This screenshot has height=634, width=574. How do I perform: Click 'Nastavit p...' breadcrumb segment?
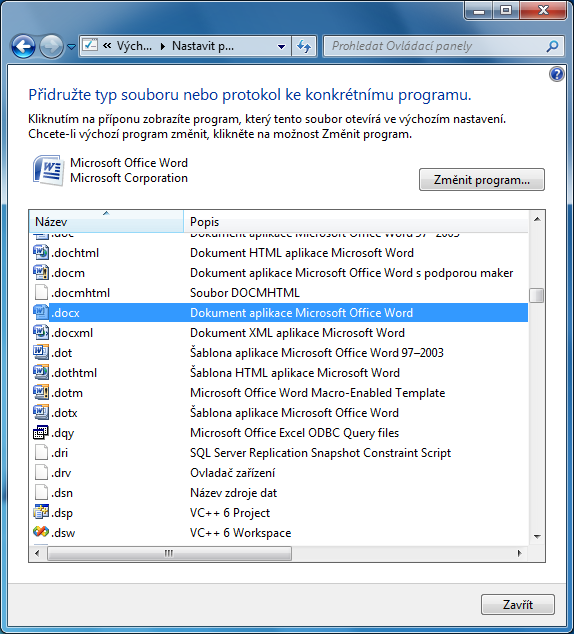pyautogui.click(x=203, y=46)
